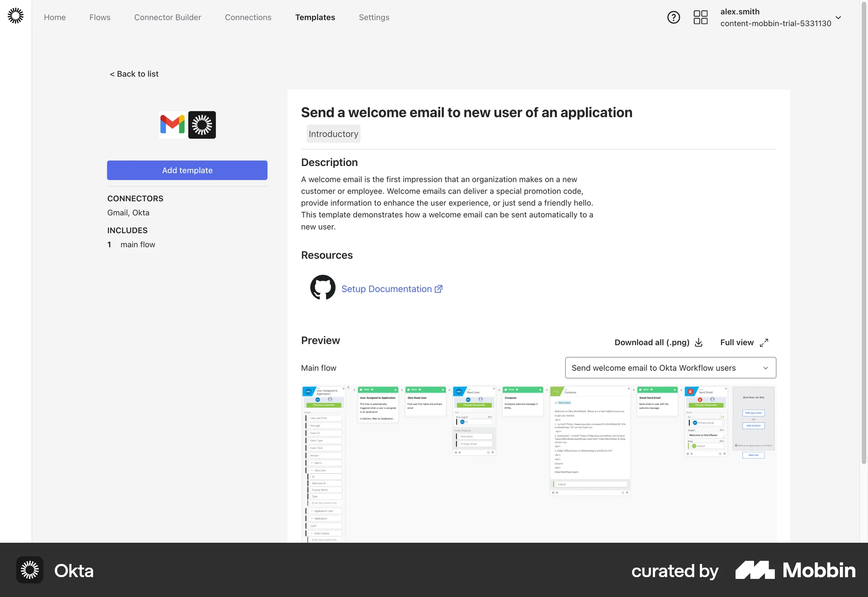Navigate to Connector Builder
The image size is (868, 597).
click(x=167, y=17)
